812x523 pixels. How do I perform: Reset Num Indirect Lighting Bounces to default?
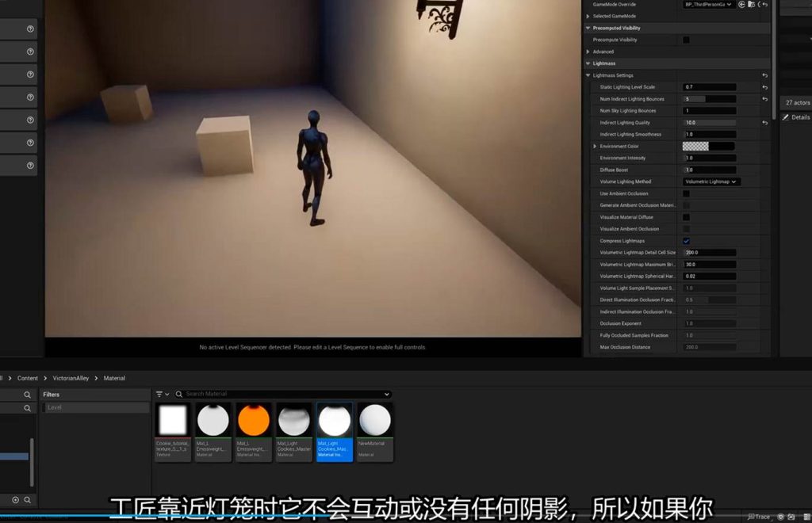(764, 99)
